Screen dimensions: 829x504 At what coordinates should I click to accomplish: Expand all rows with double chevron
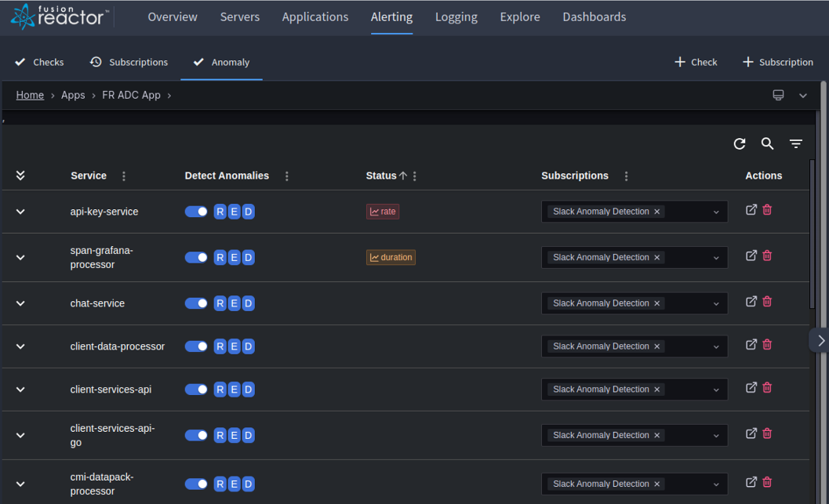(x=20, y=176)
